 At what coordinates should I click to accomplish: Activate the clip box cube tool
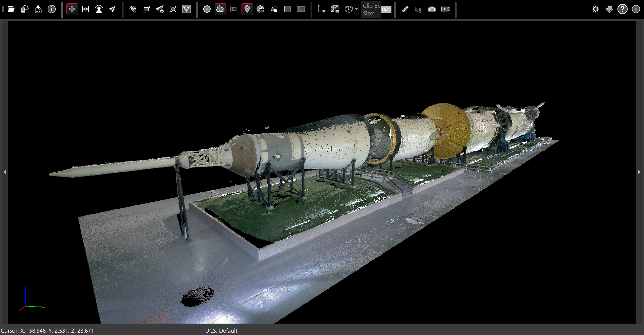(349, 9)
